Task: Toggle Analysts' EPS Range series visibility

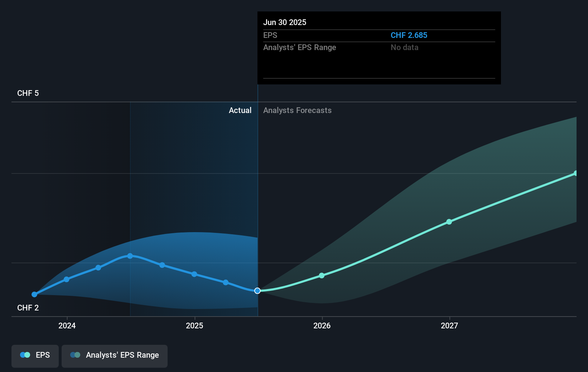Action: [x=114, y=356]
